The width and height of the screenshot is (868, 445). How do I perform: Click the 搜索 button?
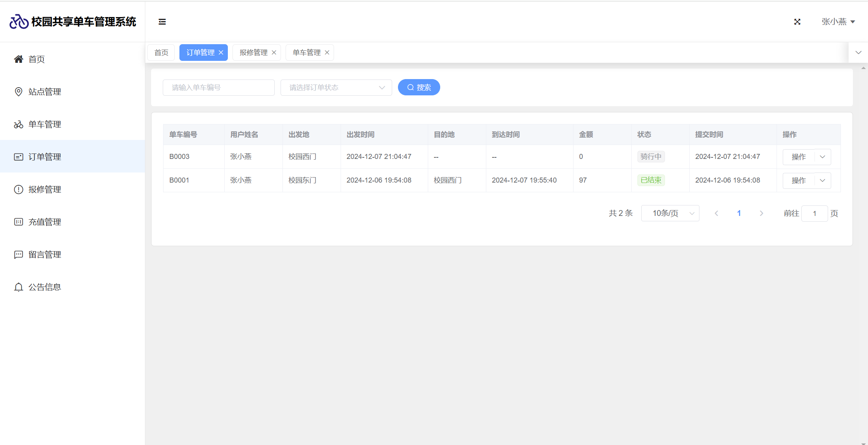click(x=419, y=88)
